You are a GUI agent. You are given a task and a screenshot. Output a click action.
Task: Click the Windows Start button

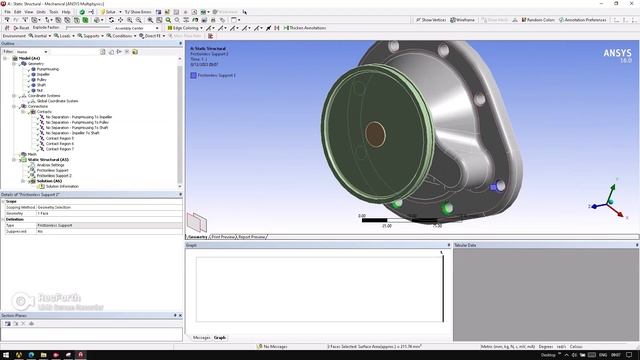pos(6,355)
